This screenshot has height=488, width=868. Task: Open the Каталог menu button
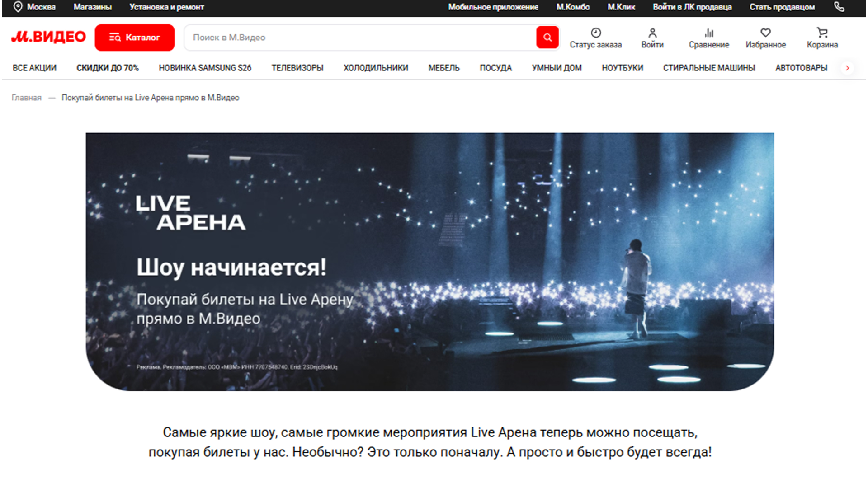(134, 38)
